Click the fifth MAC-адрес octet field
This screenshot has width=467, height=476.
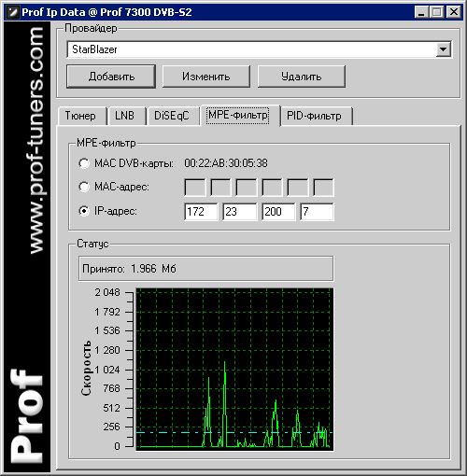click(298, 188)
